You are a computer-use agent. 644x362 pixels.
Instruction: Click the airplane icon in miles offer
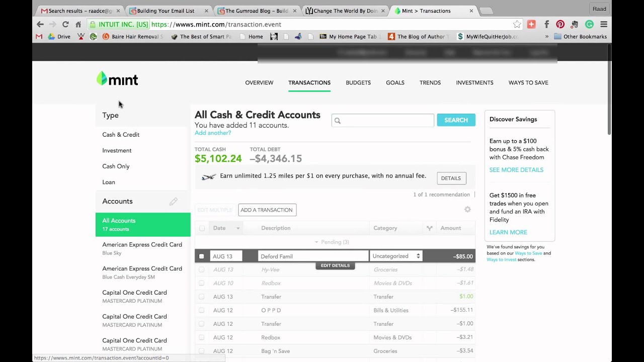click(208, 176)
